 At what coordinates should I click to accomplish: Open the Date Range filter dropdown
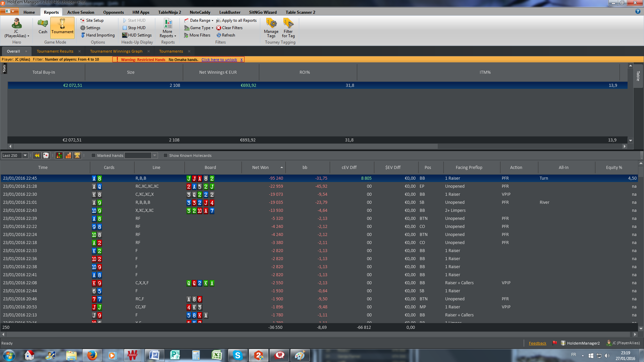tap(199, 20)
